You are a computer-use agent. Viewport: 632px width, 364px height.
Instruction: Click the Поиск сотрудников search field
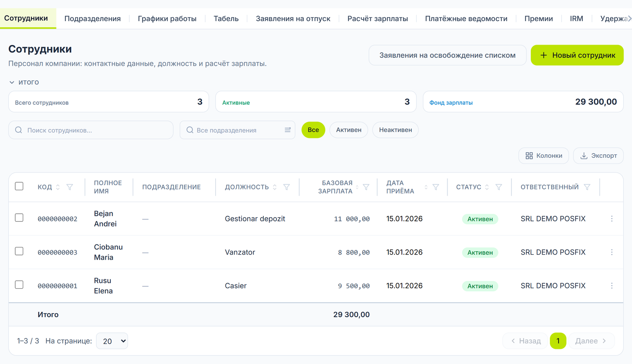[91, 130]
